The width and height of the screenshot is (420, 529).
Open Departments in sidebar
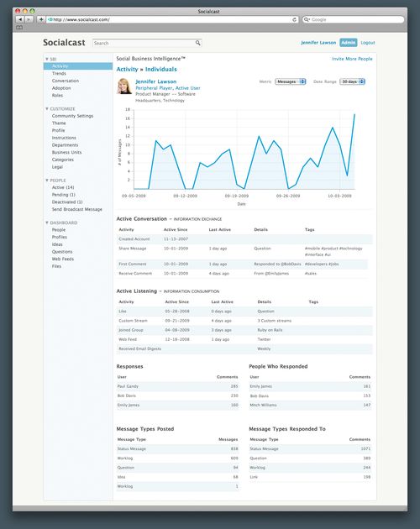pyautogui.click(x=65, y=145)
